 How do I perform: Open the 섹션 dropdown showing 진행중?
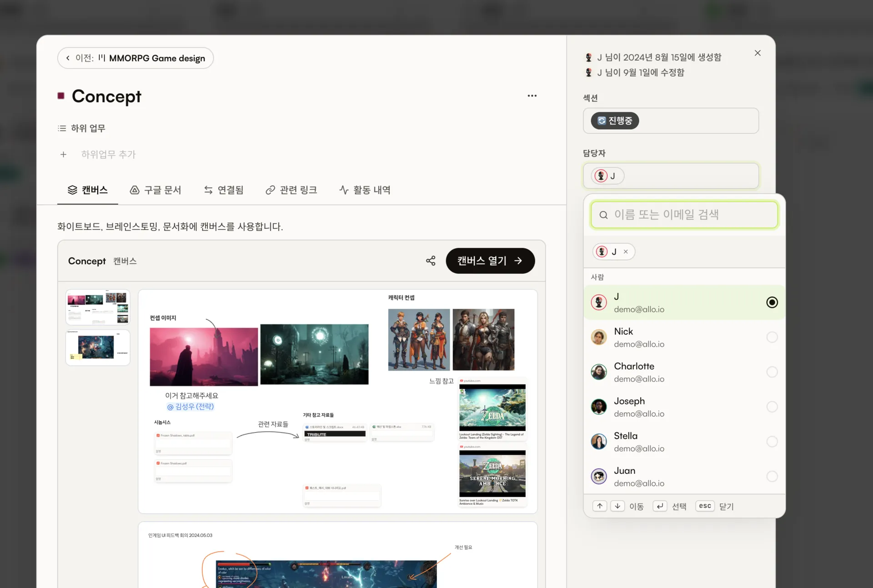coord(671,121)
